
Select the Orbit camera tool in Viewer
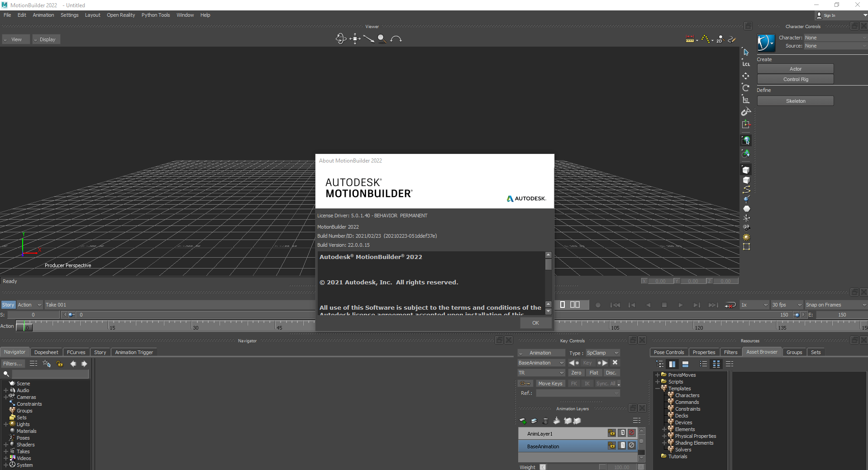point(341,39)
